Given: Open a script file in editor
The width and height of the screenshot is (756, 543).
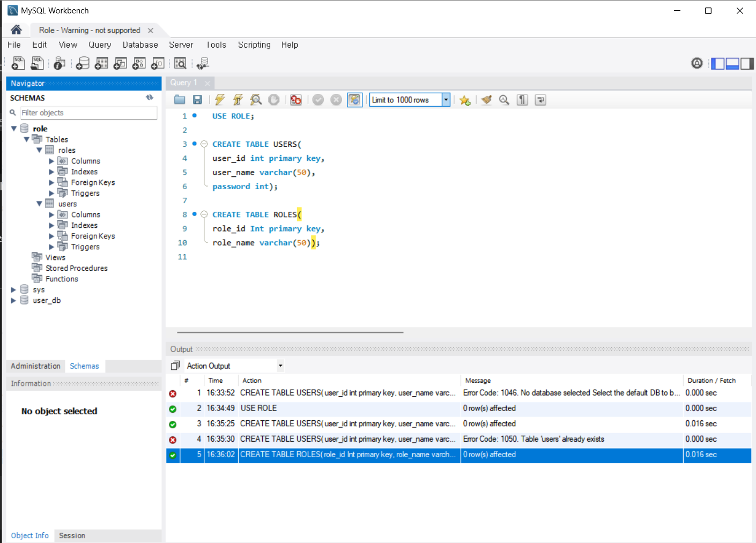Looking at the screenshot, I should (x=180, y=100).
